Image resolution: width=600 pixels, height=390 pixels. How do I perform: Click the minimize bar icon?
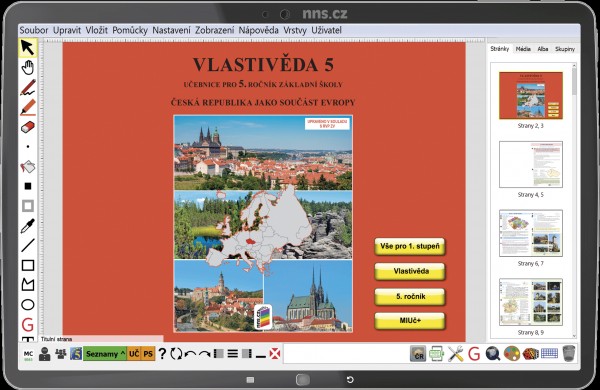tap(261, 357)
